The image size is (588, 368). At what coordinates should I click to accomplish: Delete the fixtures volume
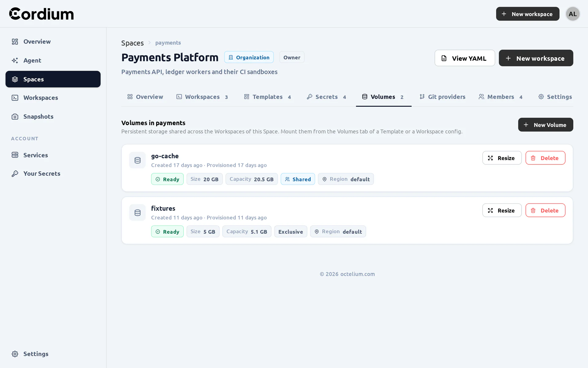545,210
